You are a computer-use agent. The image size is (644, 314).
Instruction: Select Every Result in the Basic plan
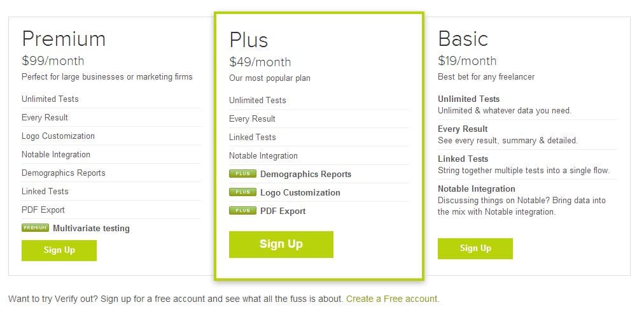(x=463, y=129)
